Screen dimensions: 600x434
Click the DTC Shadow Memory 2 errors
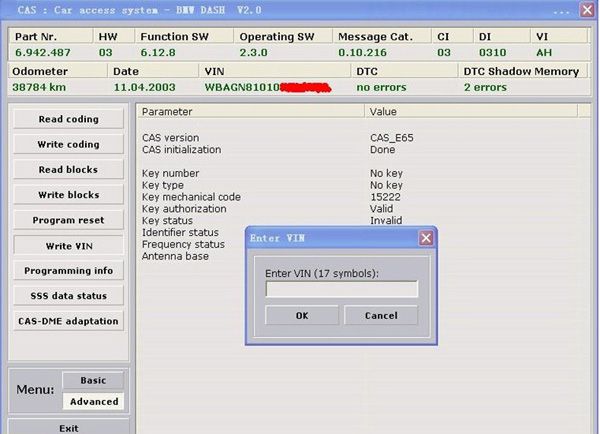pos(485,87)
